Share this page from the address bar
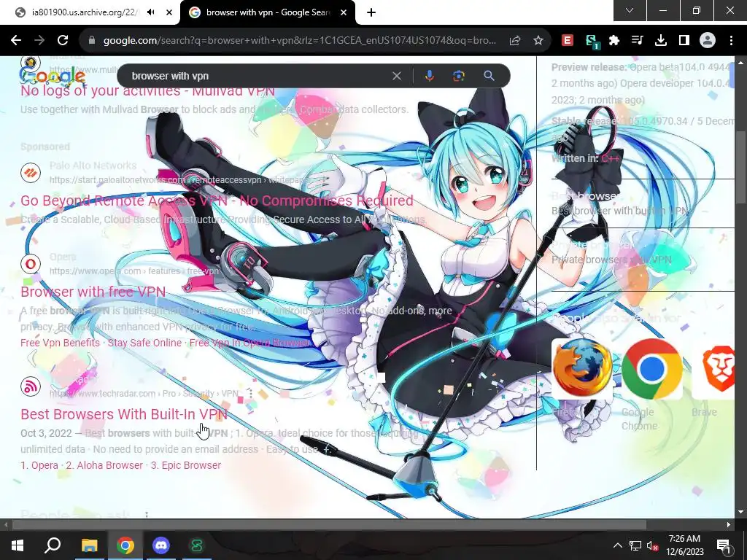747x560 pixels. (514, 41)
